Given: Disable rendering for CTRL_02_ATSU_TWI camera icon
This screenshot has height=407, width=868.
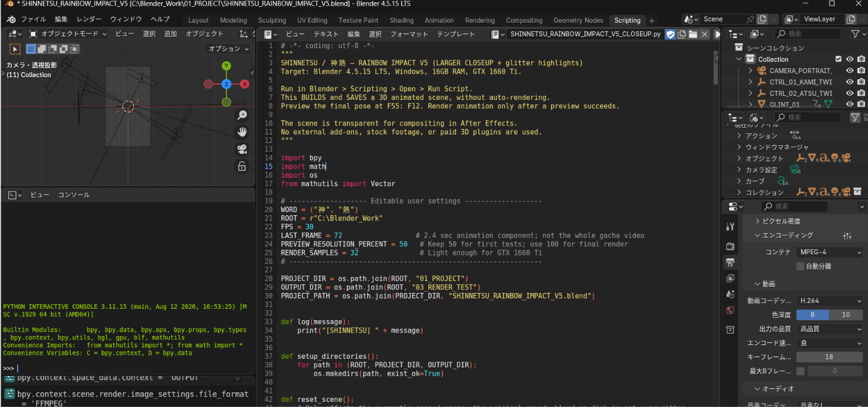Looking at the screenshot, I should pos(861,93).
